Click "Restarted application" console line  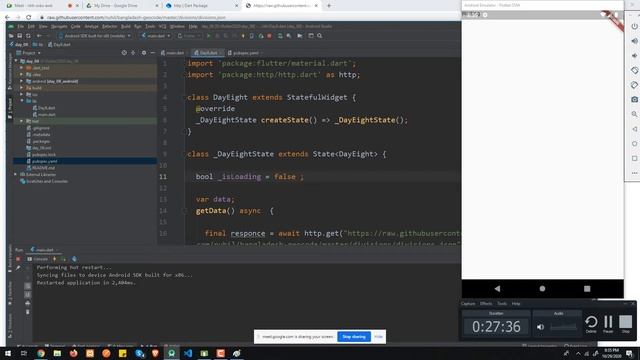click(x=86, y=283)
